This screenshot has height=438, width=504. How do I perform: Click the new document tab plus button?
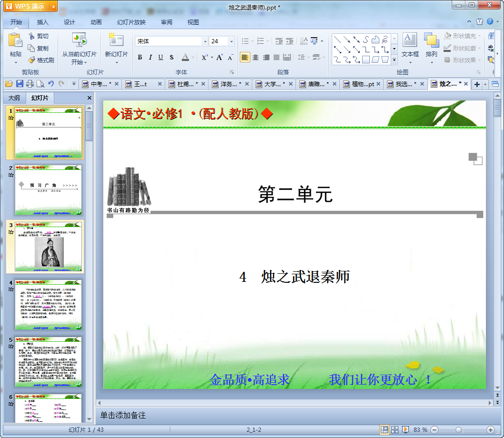(x=477, y=84)
